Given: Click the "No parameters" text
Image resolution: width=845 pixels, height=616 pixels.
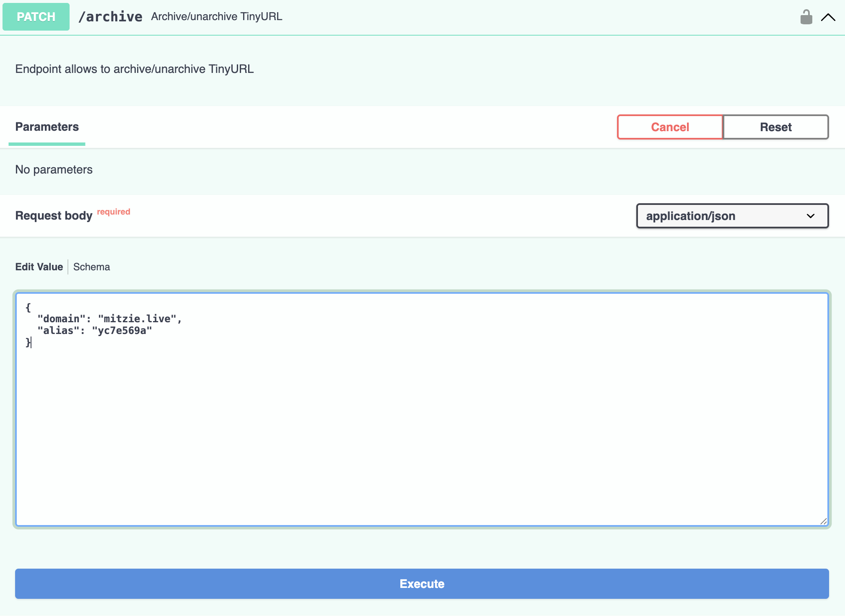Looking at the screenshot, I should pyautogui.click(x=54, y=170).
